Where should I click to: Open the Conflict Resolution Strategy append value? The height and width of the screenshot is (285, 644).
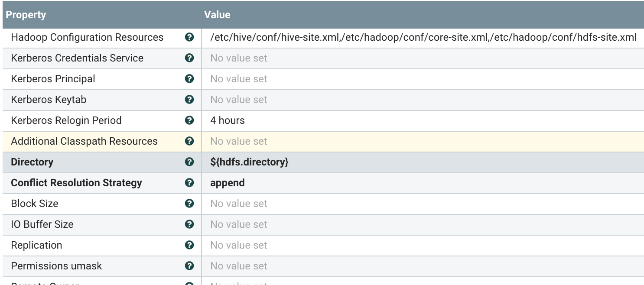[x=228, y=183]
